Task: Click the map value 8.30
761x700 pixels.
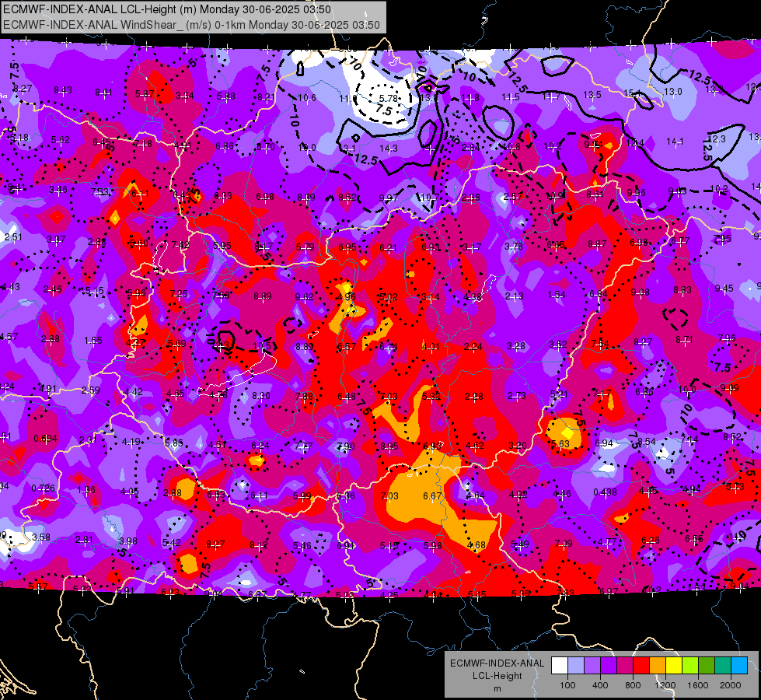Action: click(x=260, y=396)
